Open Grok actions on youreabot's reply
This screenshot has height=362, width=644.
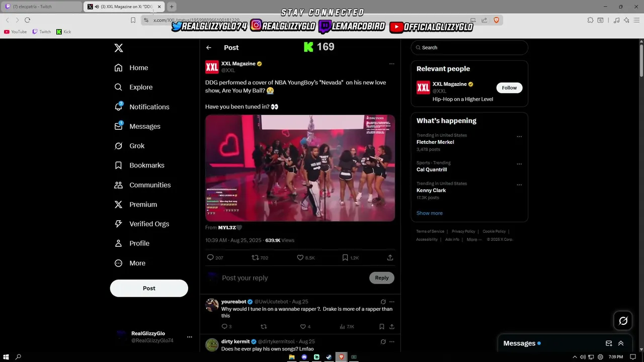click(x=383, y=302)
